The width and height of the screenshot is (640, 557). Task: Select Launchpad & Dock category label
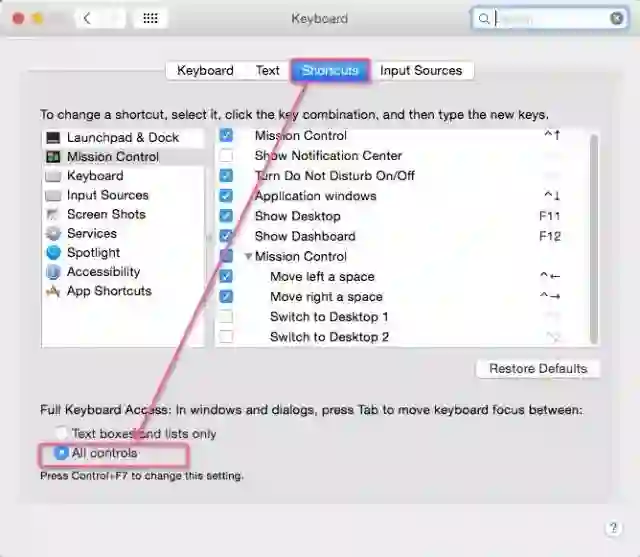(x=123, y=138)
